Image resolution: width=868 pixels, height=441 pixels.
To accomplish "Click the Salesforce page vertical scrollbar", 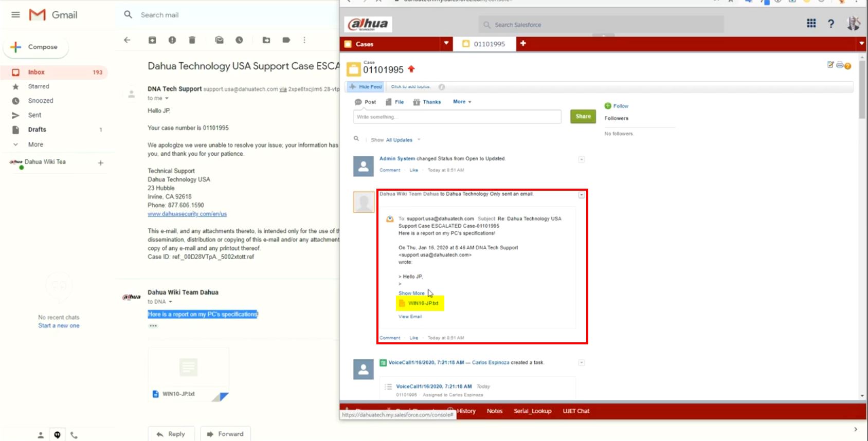I will [862, 89].
